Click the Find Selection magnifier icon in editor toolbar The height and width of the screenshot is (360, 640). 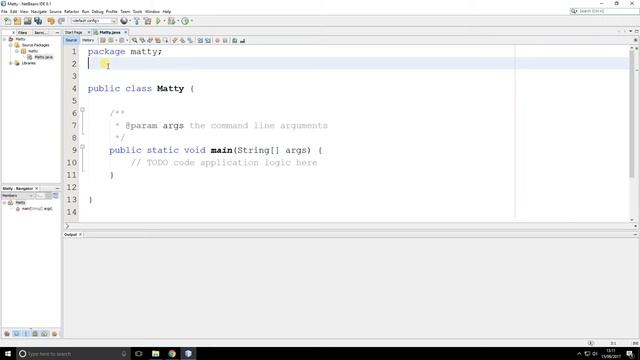click(x=134, y=40)
